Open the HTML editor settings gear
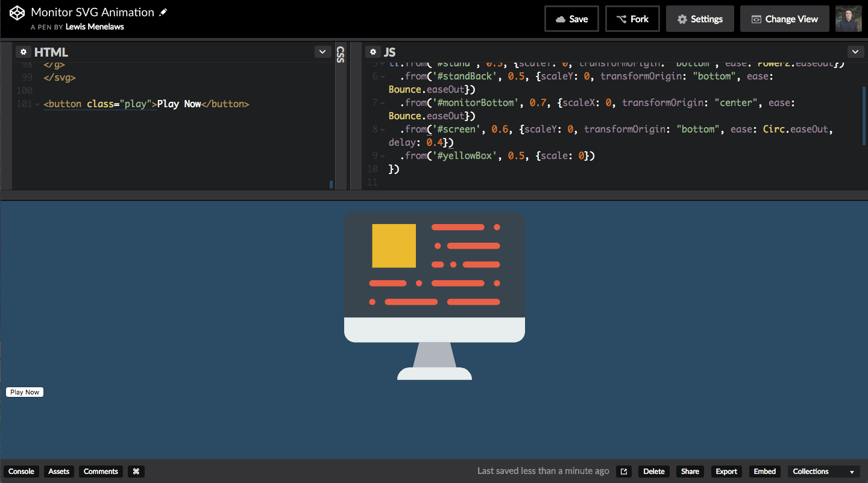 point(22,52)
